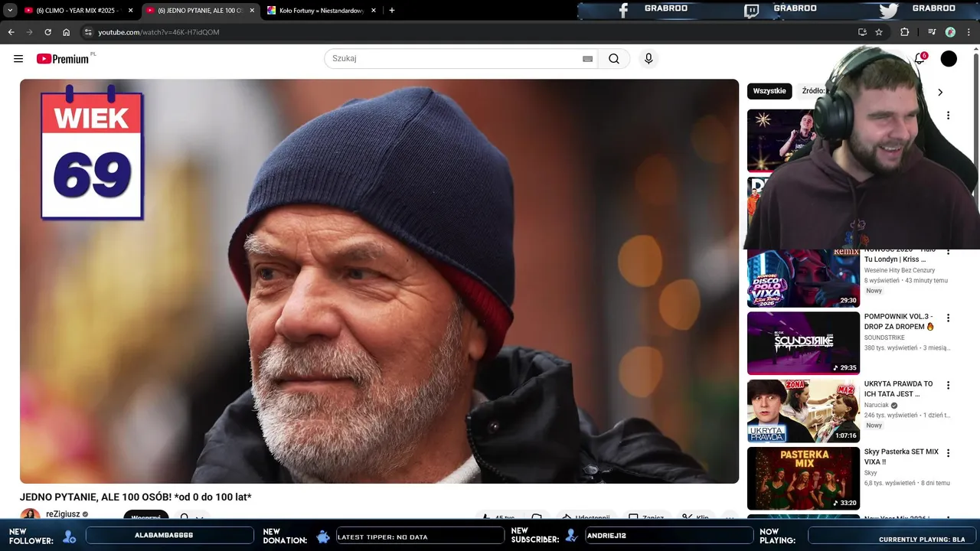Image resolution: width=980 pixels, height=551 pixels.
Task: Open YouTube notifications bell
Action: 920,59
